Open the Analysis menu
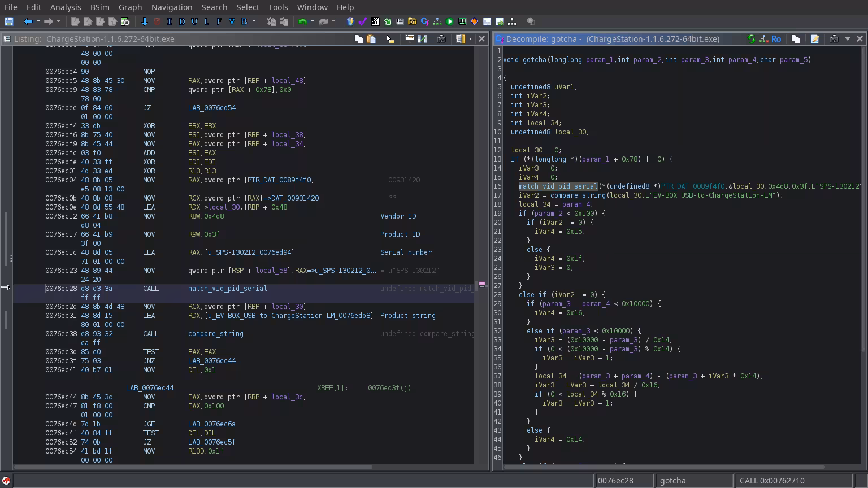This screenshot has height=488, width=868. point(66,7)
